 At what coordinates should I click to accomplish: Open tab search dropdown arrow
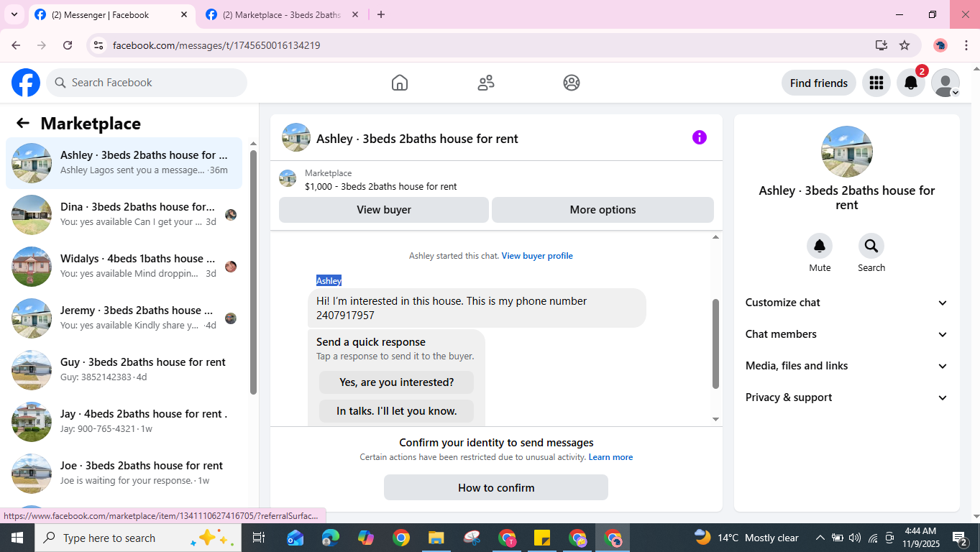[x=14, y=14]
